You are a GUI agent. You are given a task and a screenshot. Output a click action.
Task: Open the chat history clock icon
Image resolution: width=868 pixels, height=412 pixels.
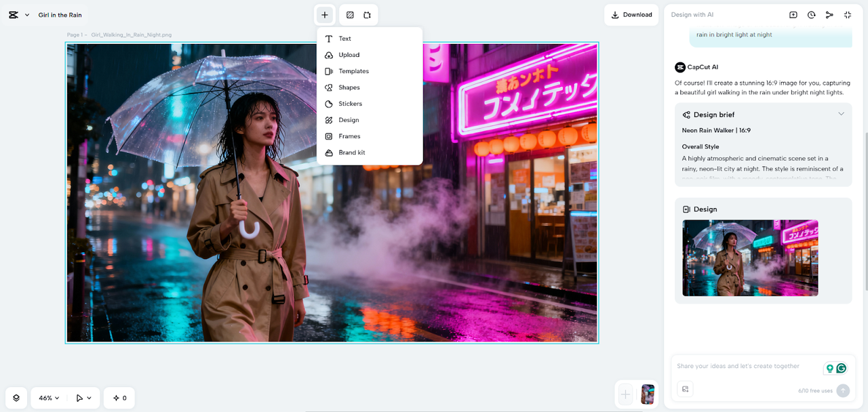[811, 15]
